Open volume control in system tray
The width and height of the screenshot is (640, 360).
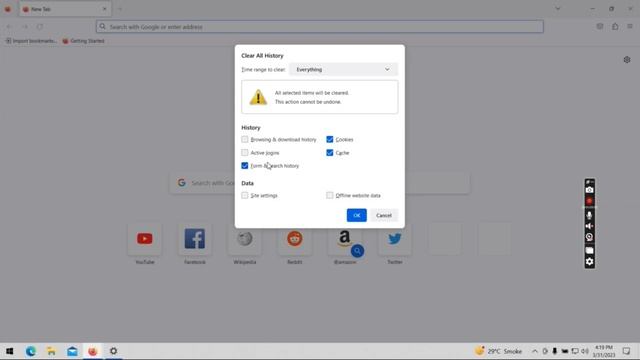point(584,351)
